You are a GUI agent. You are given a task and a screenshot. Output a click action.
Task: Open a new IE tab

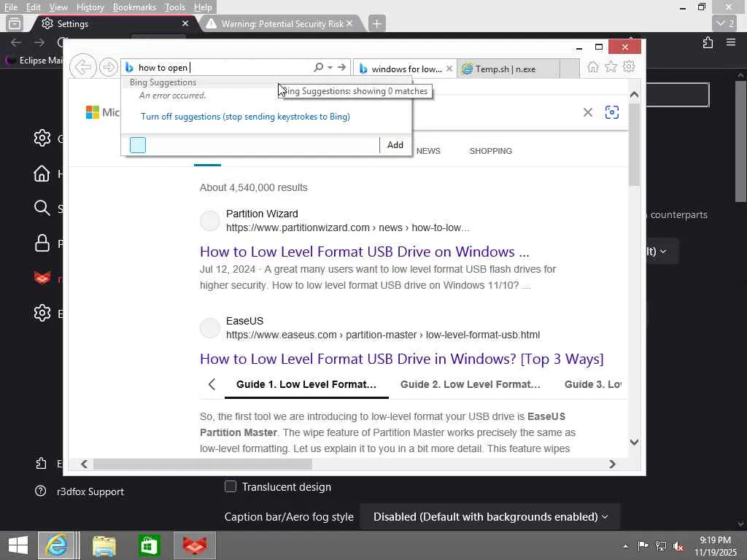569,69
